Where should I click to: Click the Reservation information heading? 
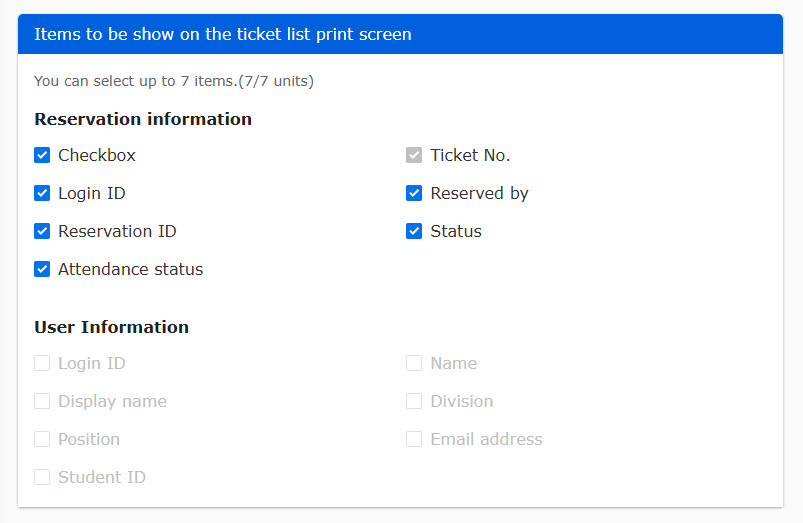[x=143, y=119]
